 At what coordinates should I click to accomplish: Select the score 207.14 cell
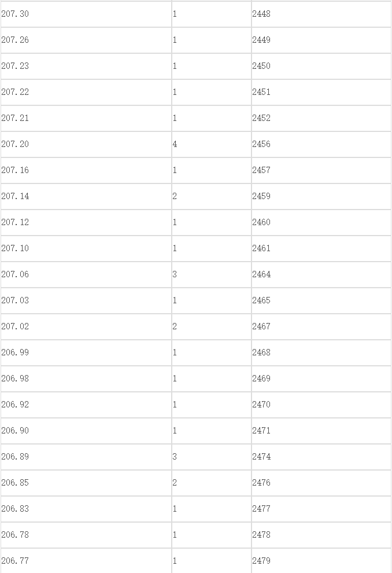(x=86, y=196)
